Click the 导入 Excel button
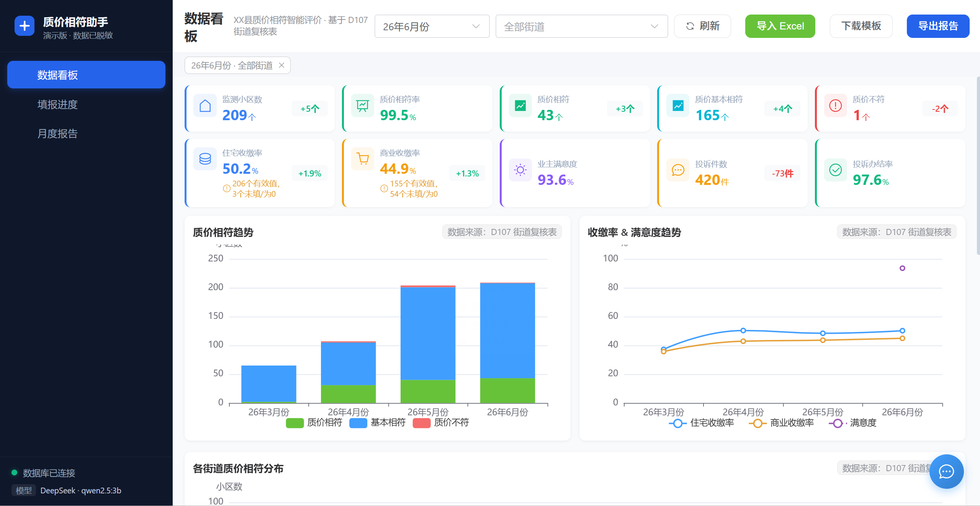Viewport: 980px width, 506px height. tap(780, 26)
